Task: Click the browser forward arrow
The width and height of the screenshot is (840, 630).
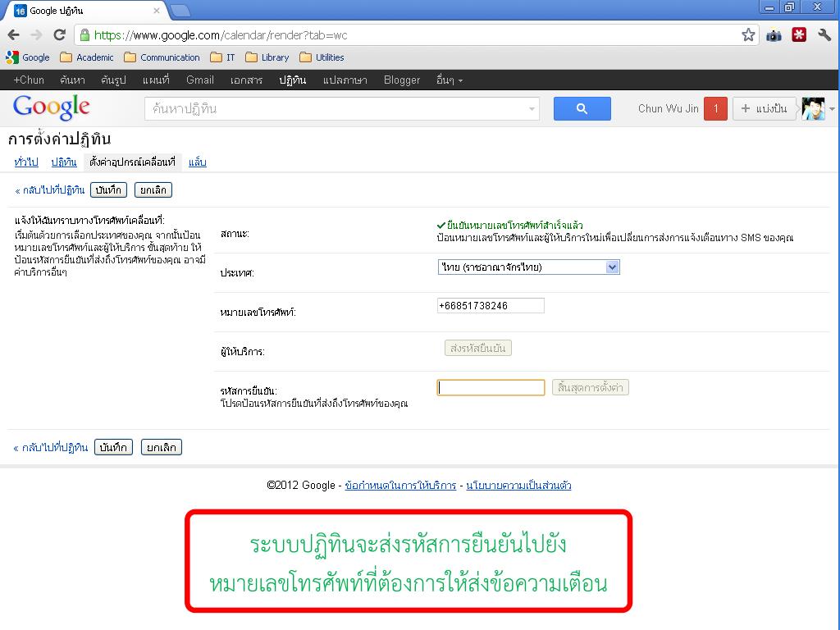Action: click(x=36, y=35)
